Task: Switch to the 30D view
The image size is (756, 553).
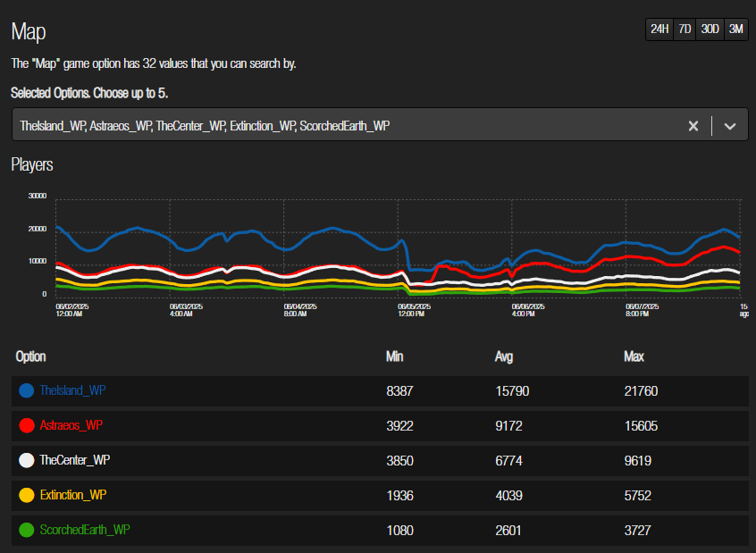Action: 710,29
